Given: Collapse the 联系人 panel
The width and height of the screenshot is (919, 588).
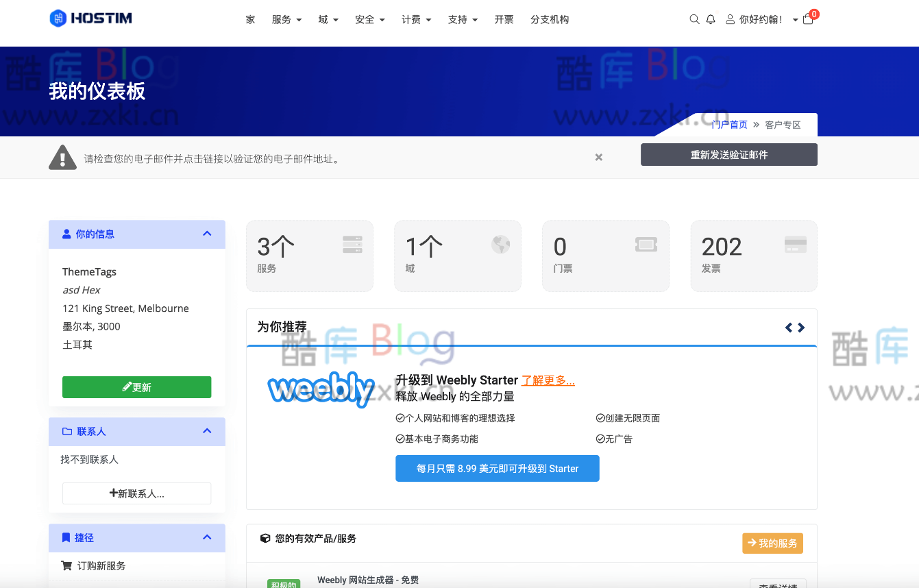Looking at the screenshot, I should [x=207, y=431].
